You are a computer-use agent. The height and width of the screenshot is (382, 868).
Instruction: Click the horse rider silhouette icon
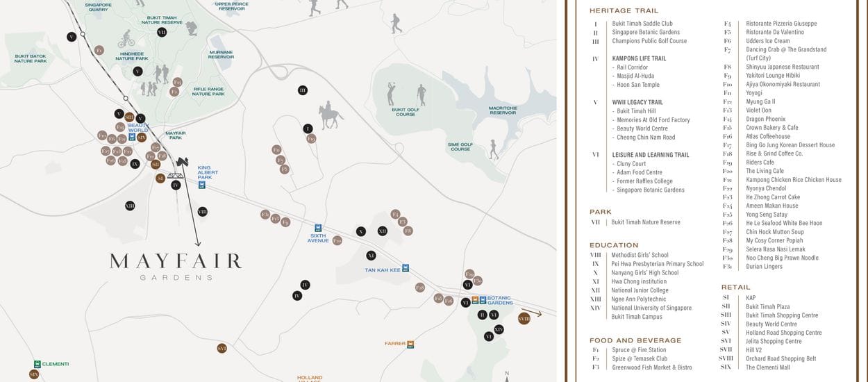(x=331, y=115)
